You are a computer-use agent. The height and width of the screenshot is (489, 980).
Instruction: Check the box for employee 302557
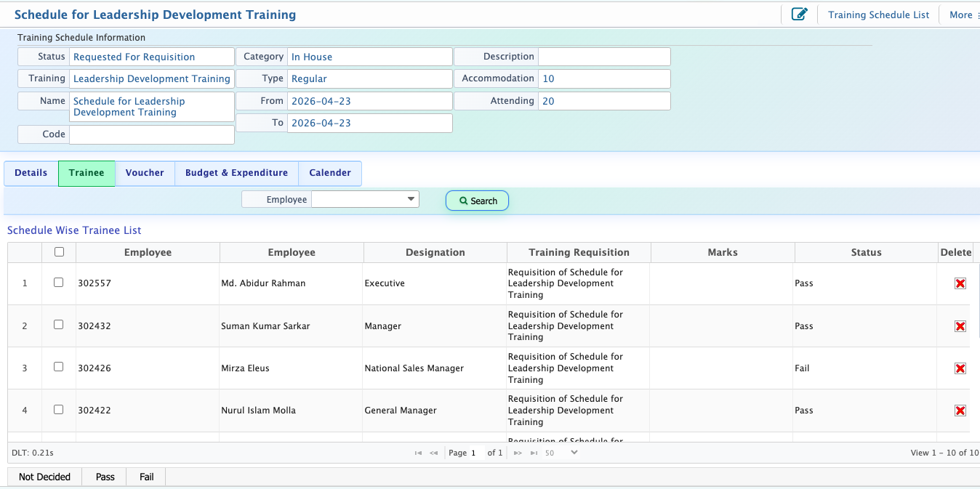click(x=59, y=283)
